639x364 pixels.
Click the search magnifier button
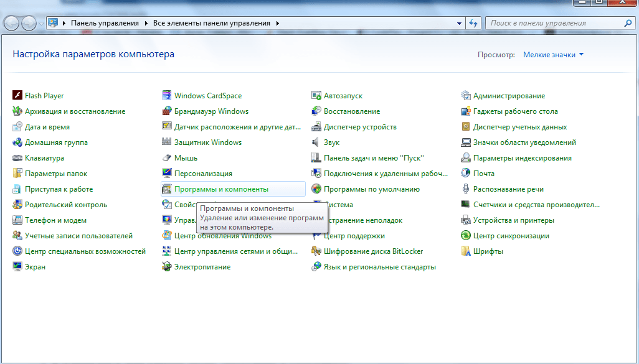pos(628,23)
